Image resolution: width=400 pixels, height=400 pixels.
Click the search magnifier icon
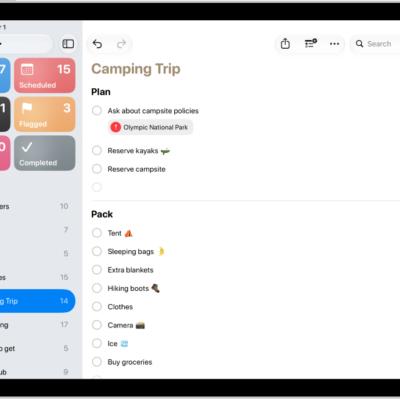click(359, 44)
